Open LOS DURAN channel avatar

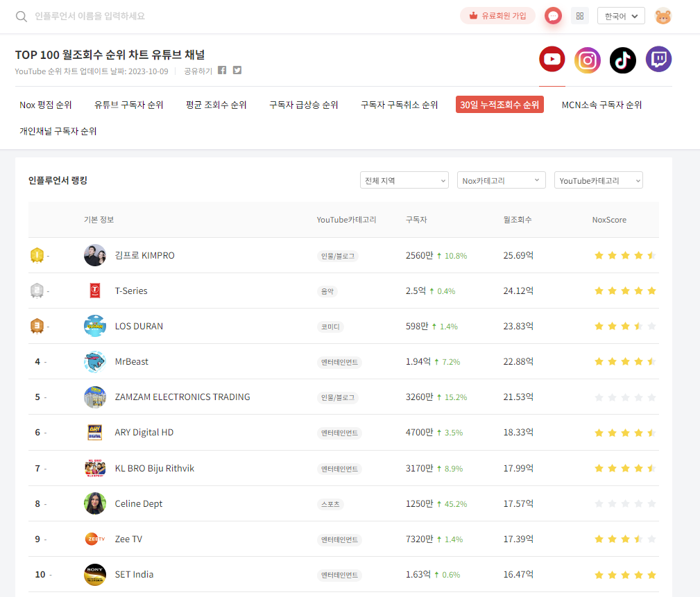coord(95,326)
